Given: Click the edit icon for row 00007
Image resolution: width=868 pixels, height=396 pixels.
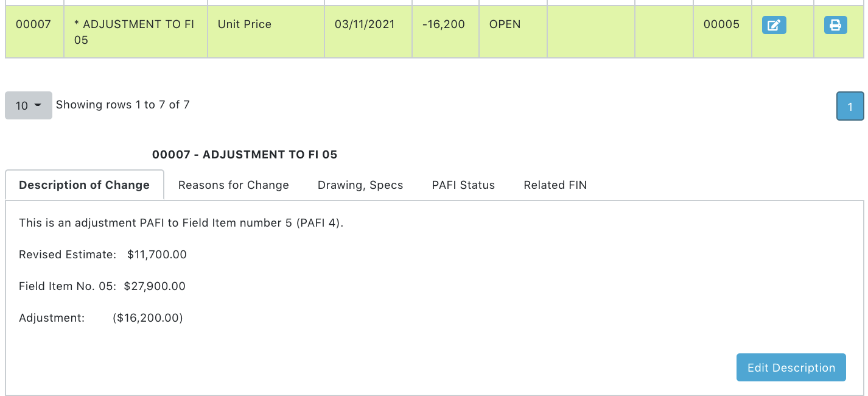Looking at the screenshot, I should (774, 25).
